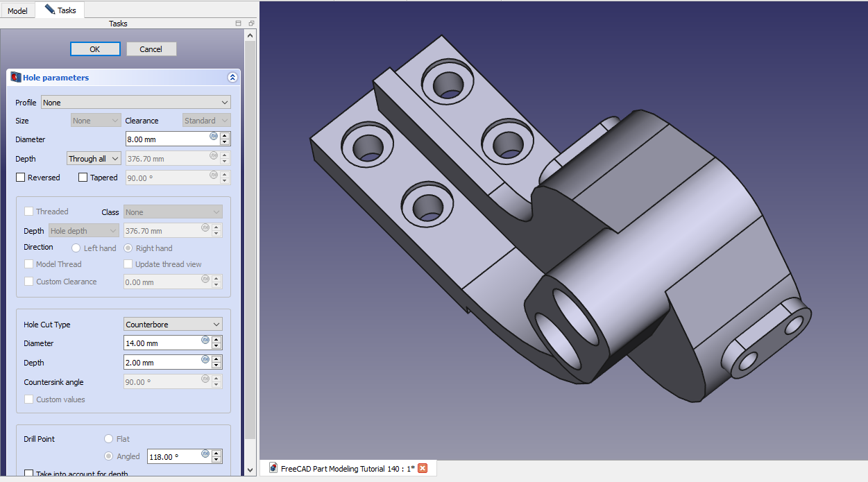
Task: Check Take into account for depth
Action: 29,474
